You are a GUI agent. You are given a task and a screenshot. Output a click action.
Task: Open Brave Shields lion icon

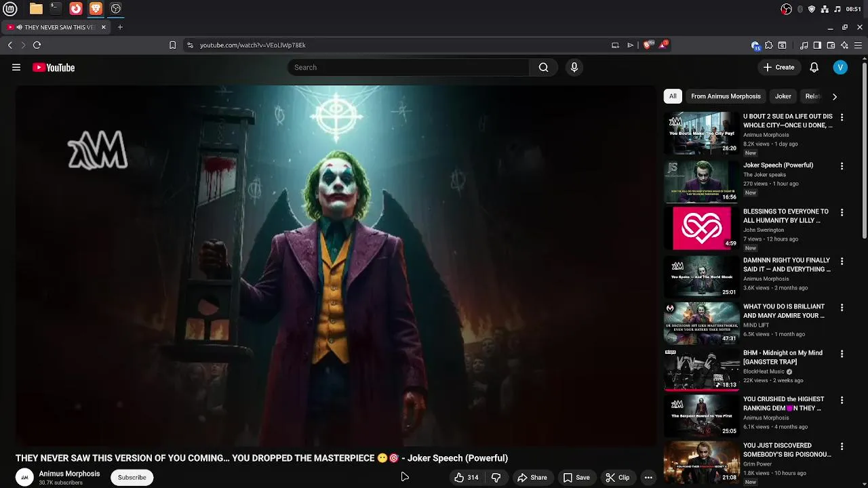click(647, 45)
